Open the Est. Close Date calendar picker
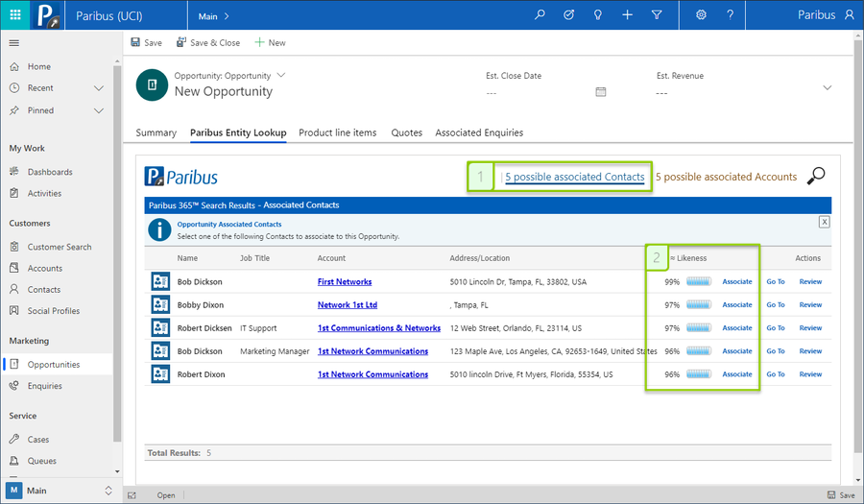864x504 pixels. point(601,92)
